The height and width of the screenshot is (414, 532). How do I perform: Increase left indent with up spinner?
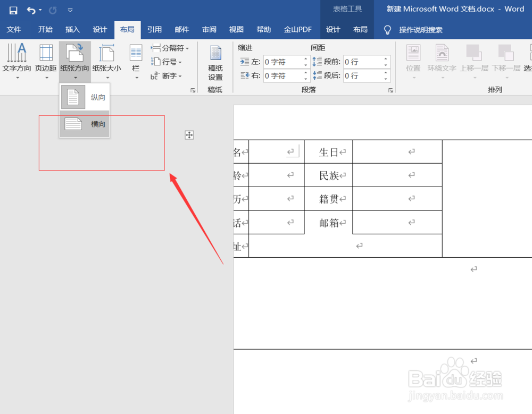(x=306, y=58)
